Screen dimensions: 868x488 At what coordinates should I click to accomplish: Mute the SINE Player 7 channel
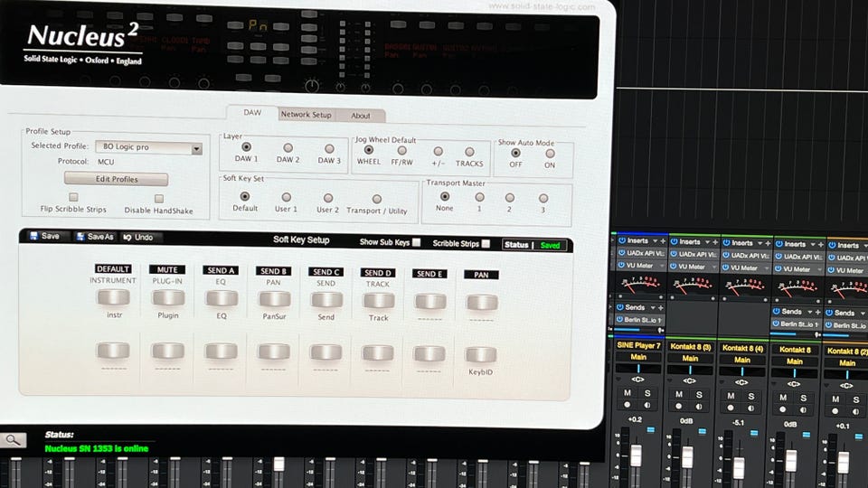click(x=627, y=393)
